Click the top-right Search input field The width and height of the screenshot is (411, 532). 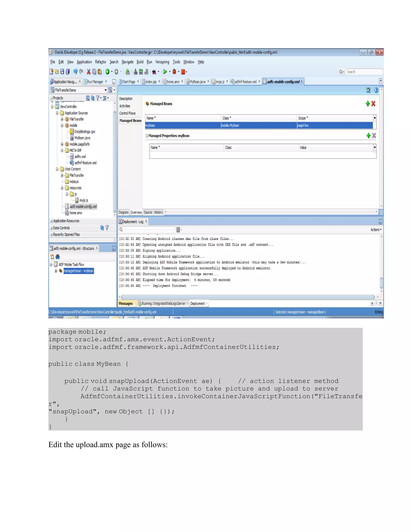click(x=364, y=72)
